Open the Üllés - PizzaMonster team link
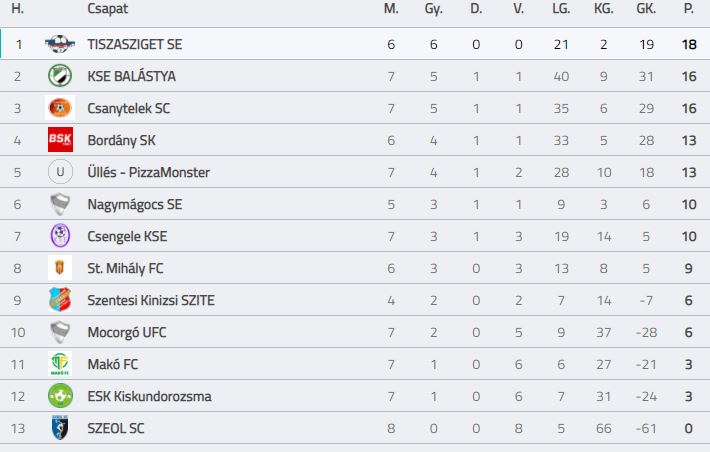Screen dimensions: 710x452 [149, 173]
